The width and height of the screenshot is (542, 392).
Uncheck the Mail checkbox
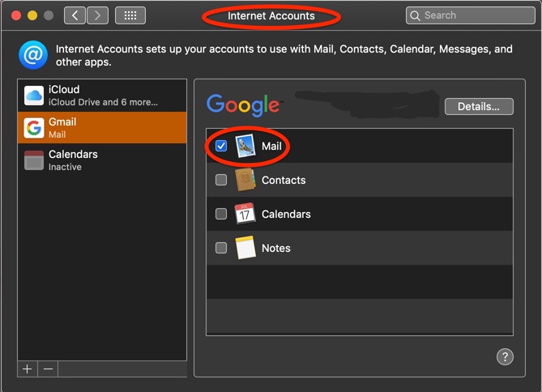221,146
